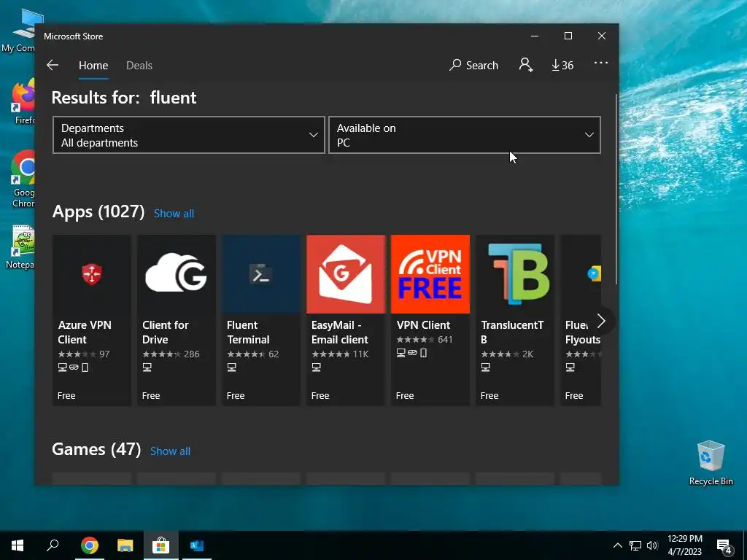Maximize the Microsoft Store window

568,36
